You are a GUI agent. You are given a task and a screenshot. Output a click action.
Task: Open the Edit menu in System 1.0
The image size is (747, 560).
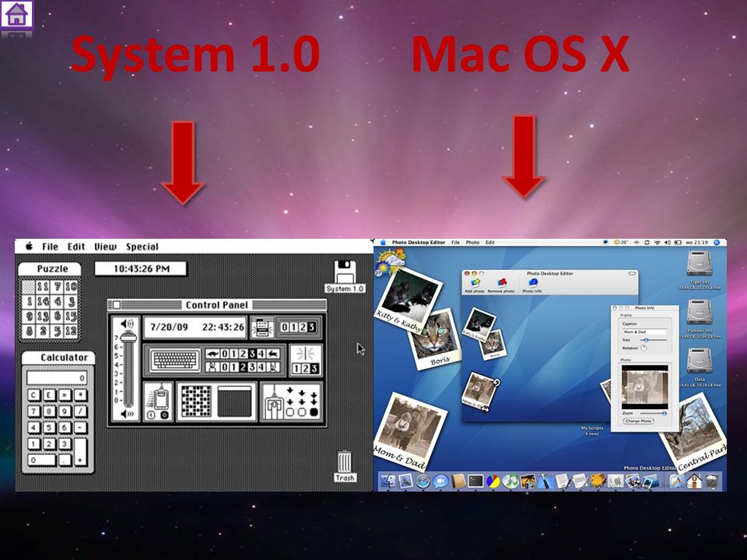[x=75, y=247]
